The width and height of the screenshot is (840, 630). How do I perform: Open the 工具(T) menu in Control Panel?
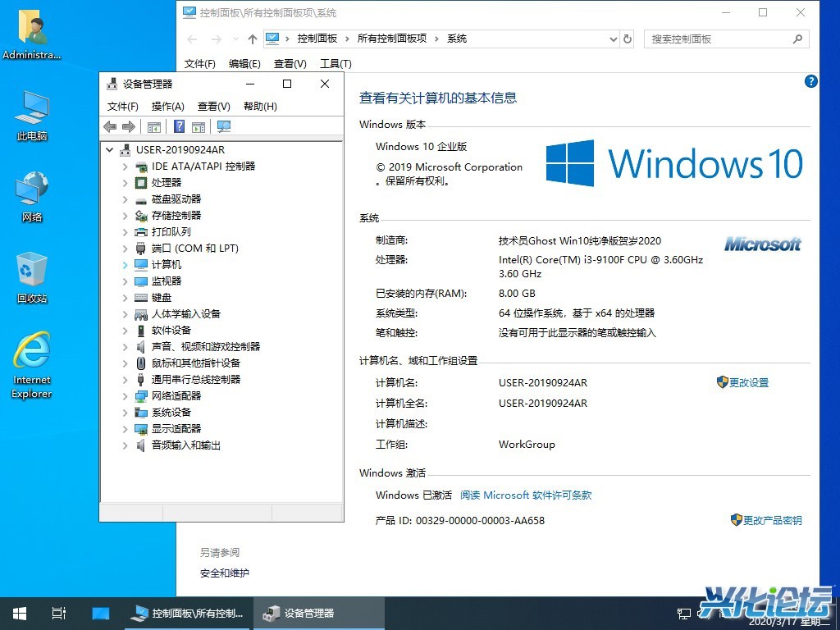[x=335, y=64]
